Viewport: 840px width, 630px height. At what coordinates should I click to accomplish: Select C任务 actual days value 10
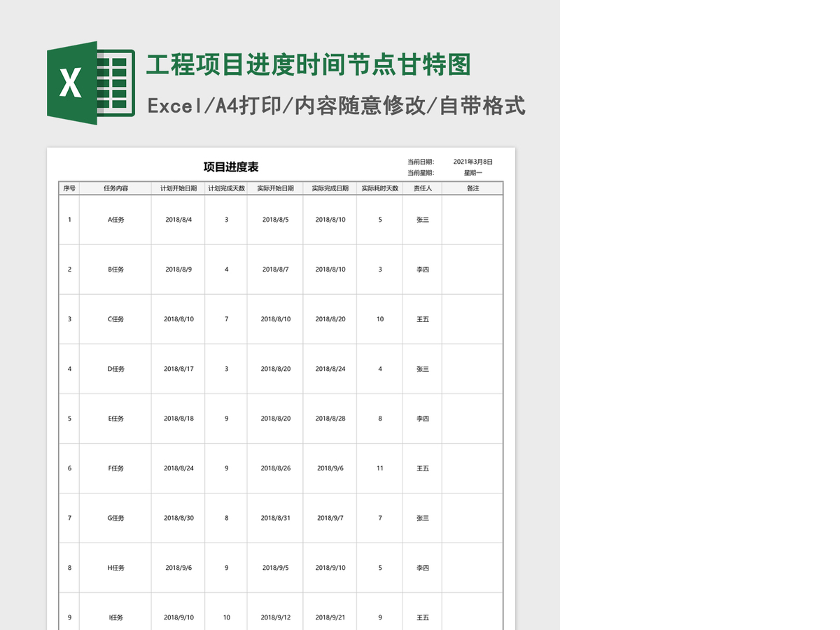point(380,319)
